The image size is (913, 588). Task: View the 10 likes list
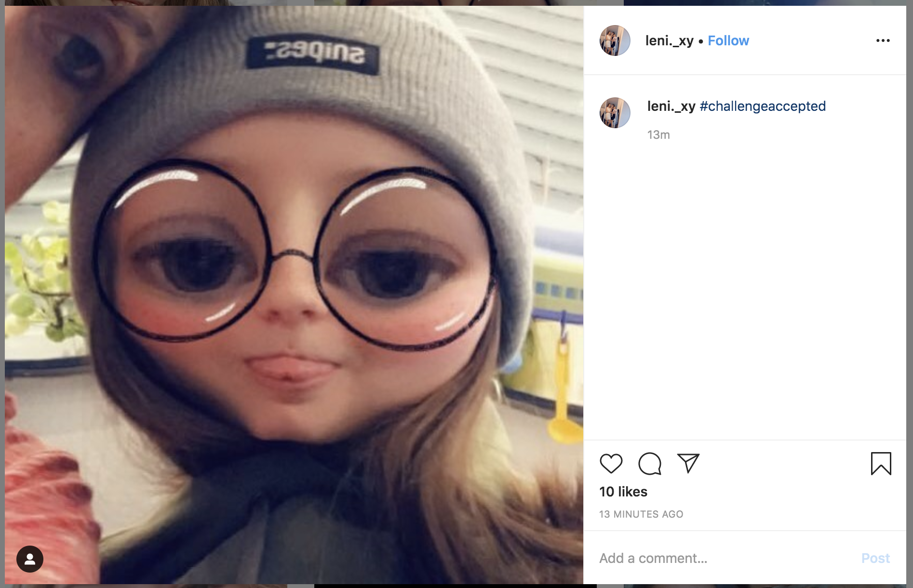click(623, 492)
